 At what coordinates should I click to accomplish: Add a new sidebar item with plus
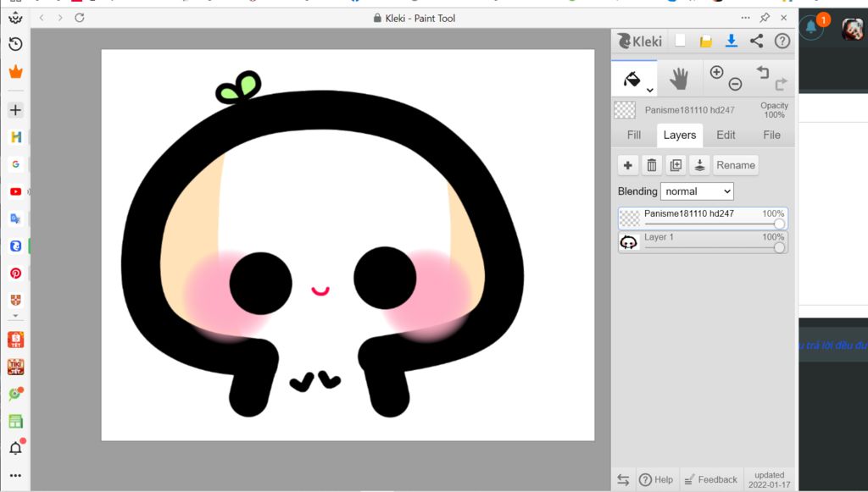(x=15, y=110)
